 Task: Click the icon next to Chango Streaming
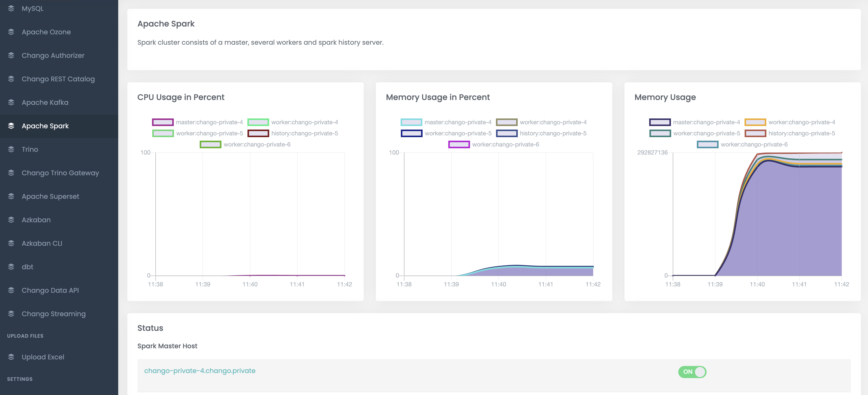[11, 314]
